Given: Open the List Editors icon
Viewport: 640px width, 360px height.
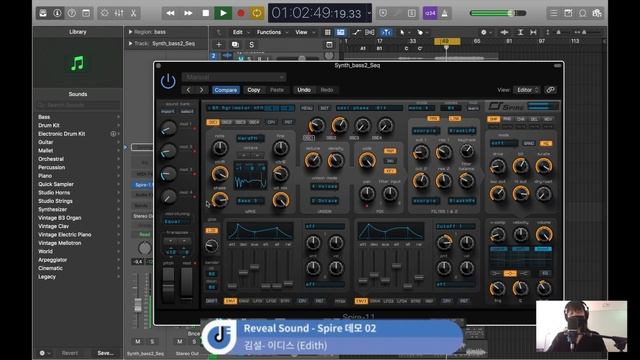Looking at the screenshot, I should tap(553, 13).
